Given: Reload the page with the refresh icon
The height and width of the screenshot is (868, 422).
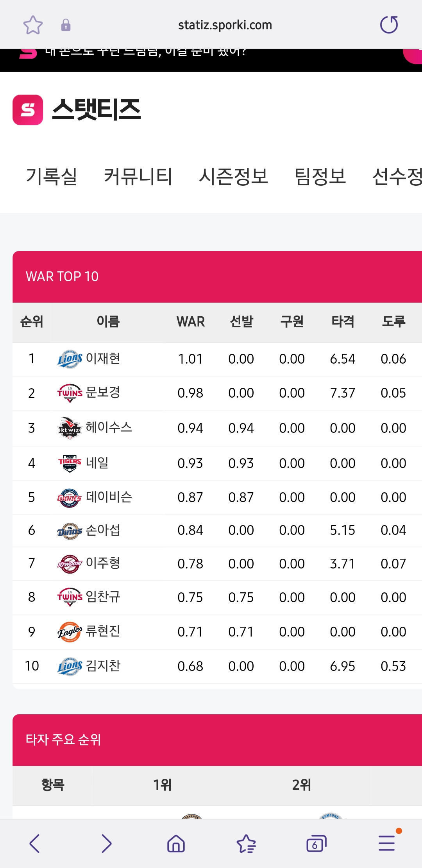Looking at the screenshot, I should tap(389, 25).
